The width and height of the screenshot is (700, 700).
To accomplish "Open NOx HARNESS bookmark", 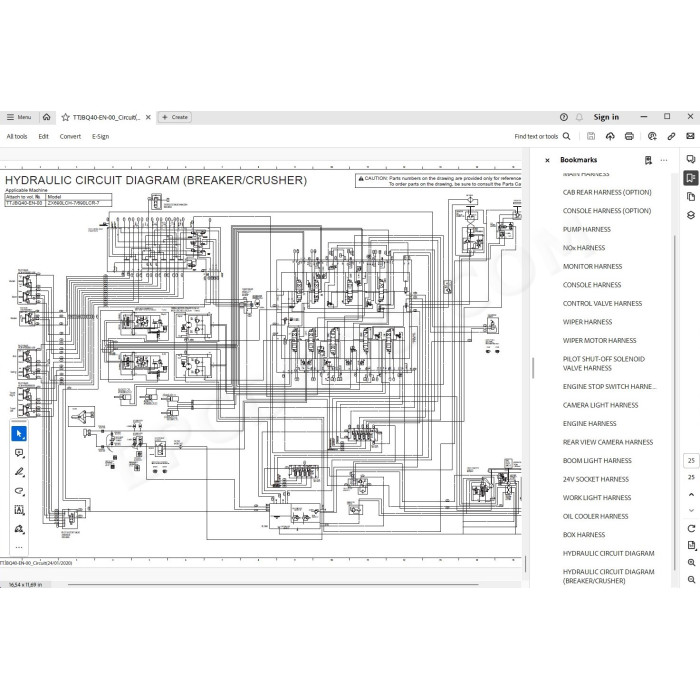I will [x=583, y=248].
